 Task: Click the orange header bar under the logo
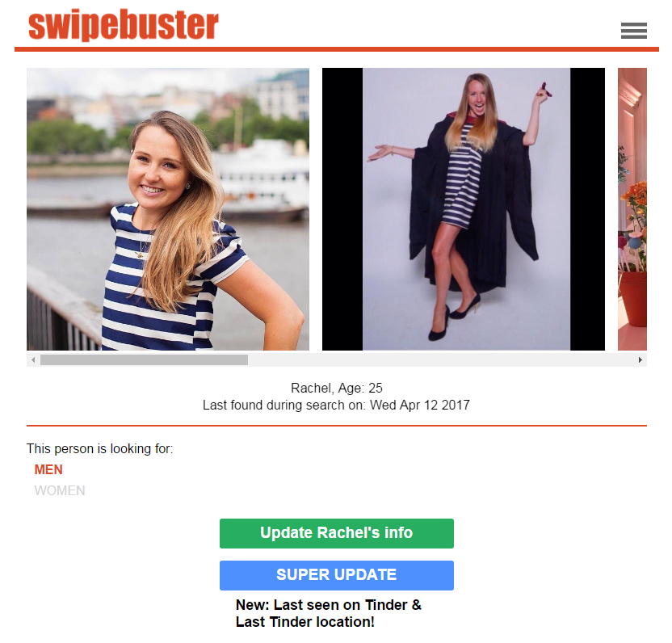coord(337,49)
